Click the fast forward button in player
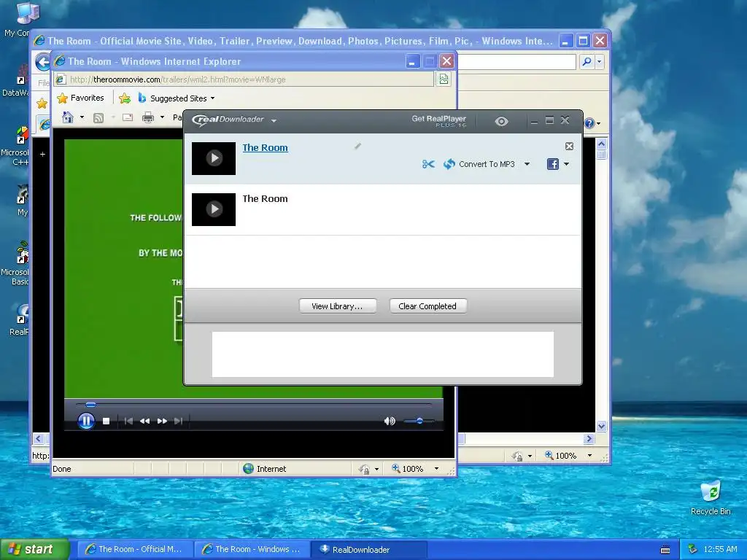 pyautogui.click(x=162, y=421)
